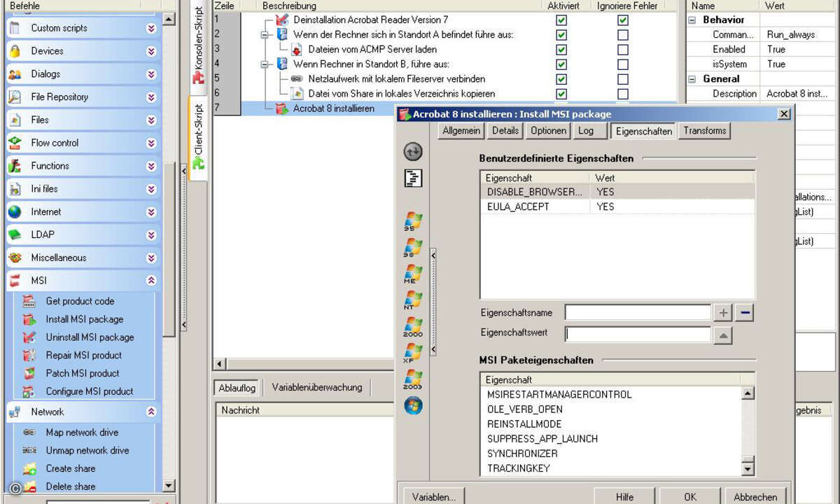Screen dimensions: 840x504
Task: Remove property with the minus button
Action: 744,313
